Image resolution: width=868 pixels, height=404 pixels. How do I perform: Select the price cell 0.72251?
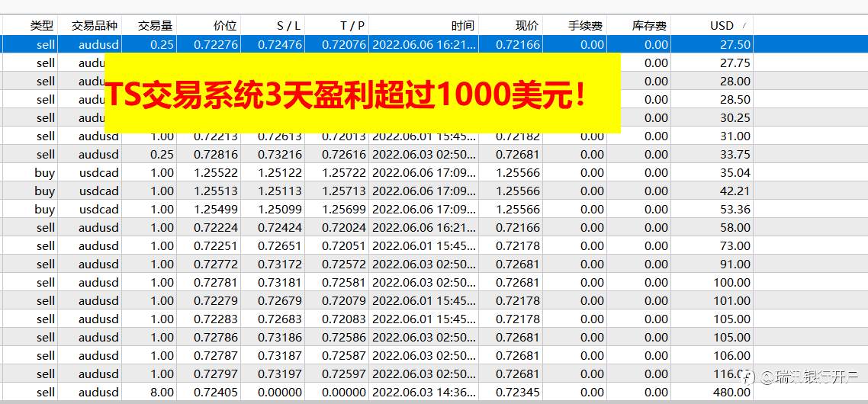point(216,245)
